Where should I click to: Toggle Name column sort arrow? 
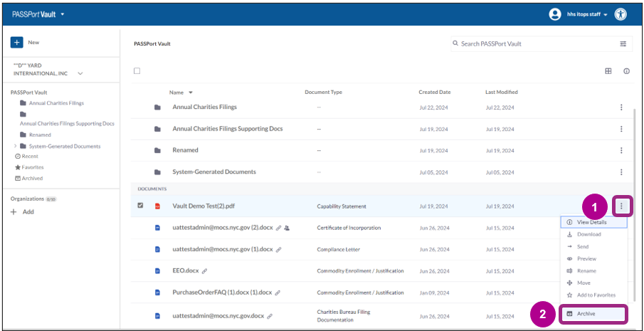point(191,93)
